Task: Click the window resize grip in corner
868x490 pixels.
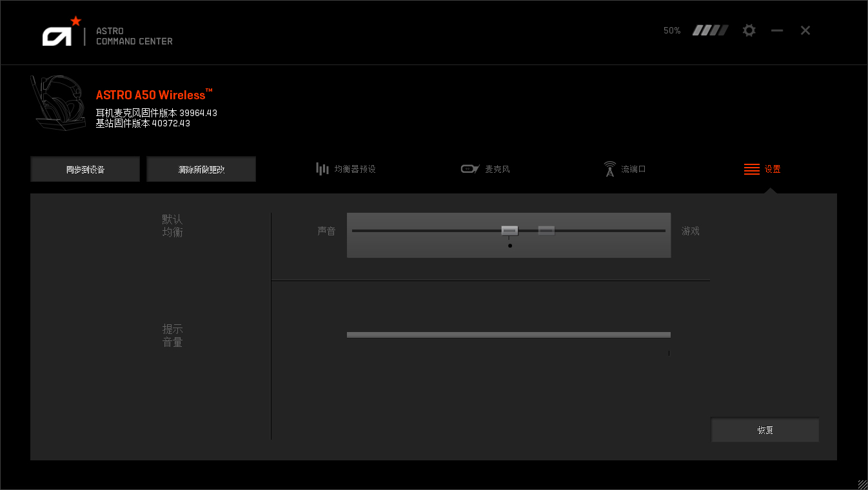Action: click(x=862, y=484)
